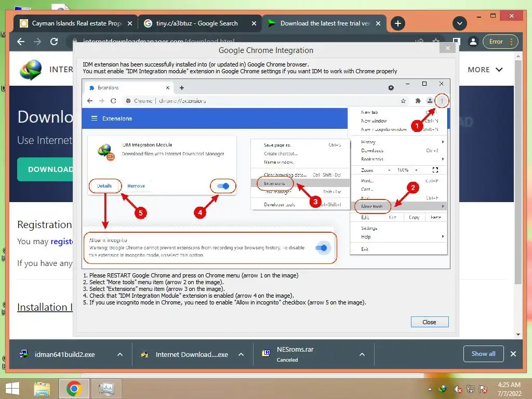Viewport: 532px width, 399px height.
Task: Click the vertical scrollbar thumb of page
Action: (x=518, y=172)
